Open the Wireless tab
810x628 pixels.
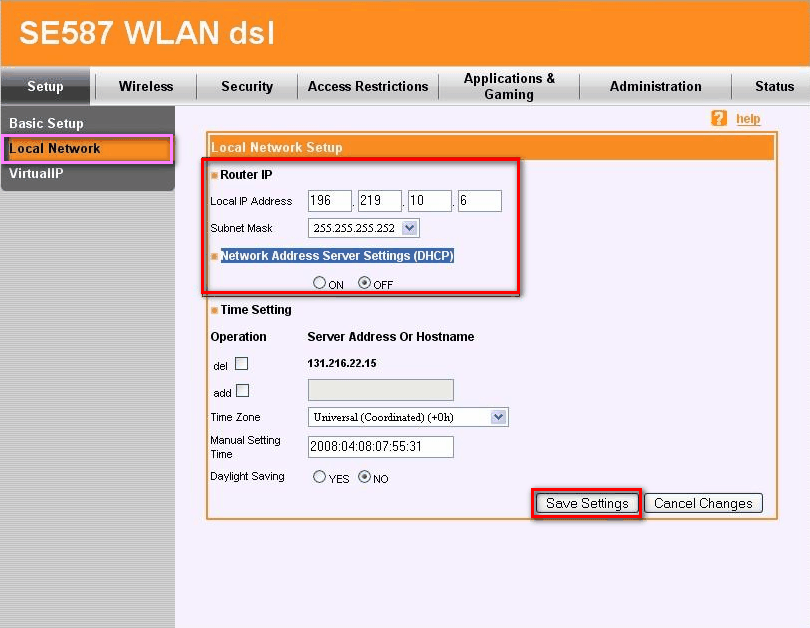pyautogui.click(x=146, y=86)
